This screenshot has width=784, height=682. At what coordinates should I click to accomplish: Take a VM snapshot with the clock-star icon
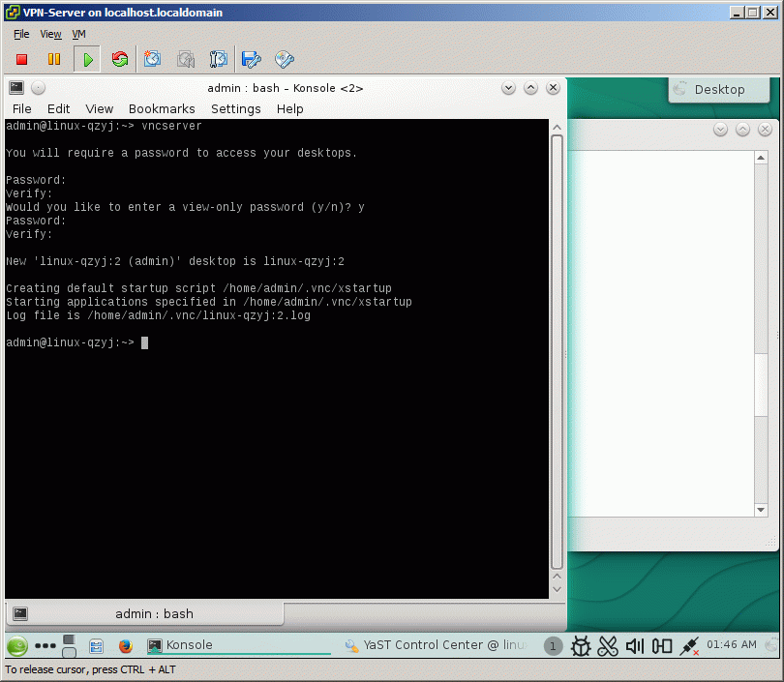153,59
